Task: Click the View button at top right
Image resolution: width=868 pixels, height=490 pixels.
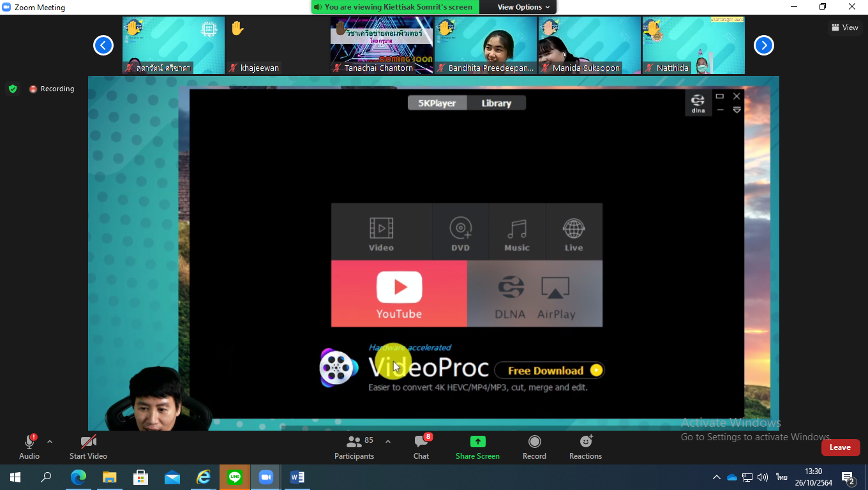Action: pyautogui.click(x=845, y=27)
